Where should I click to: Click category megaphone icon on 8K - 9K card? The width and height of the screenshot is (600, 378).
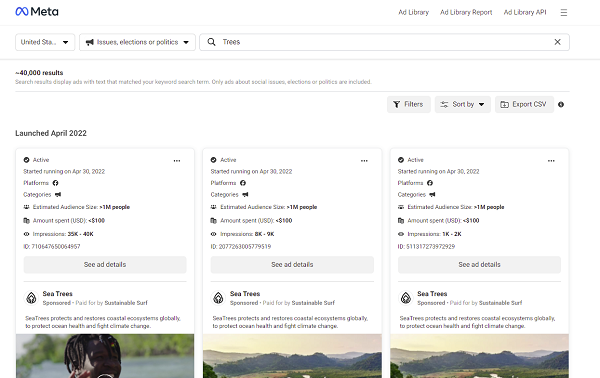coord(245,194)
